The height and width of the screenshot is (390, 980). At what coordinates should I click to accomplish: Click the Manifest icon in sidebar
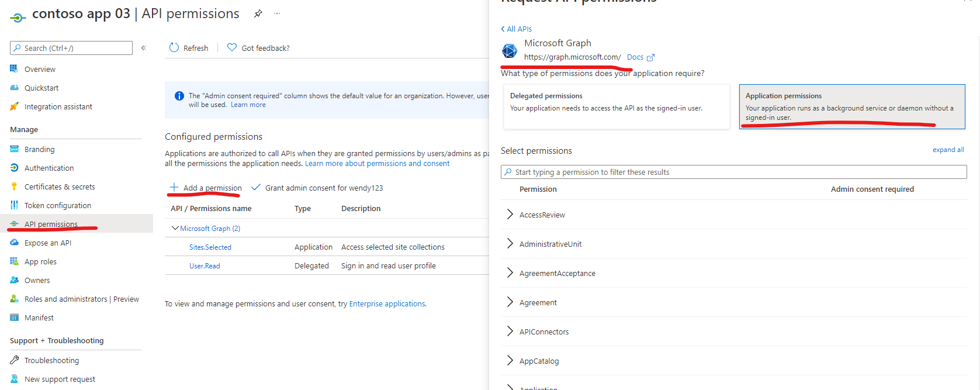(14, 317)
